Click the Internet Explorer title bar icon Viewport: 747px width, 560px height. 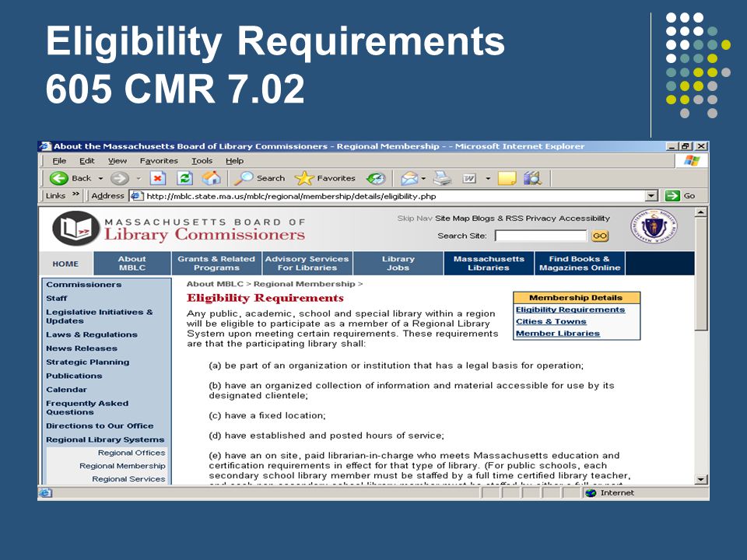(45, 146)
